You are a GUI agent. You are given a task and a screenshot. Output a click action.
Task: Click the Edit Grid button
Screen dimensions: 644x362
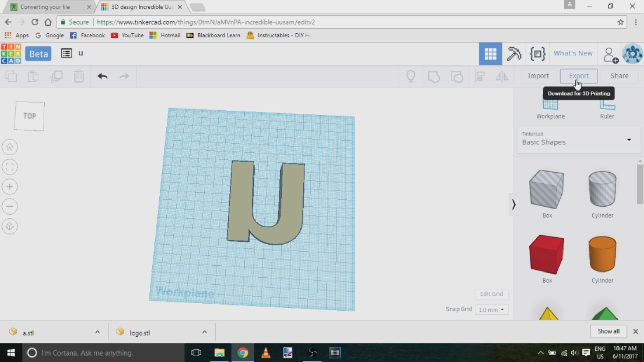(x=491, y=294)
